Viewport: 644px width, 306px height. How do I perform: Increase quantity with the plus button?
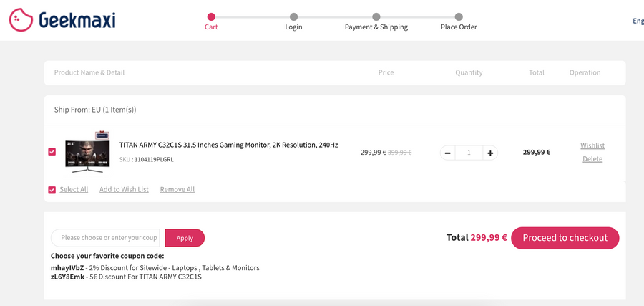click(490, 153)
